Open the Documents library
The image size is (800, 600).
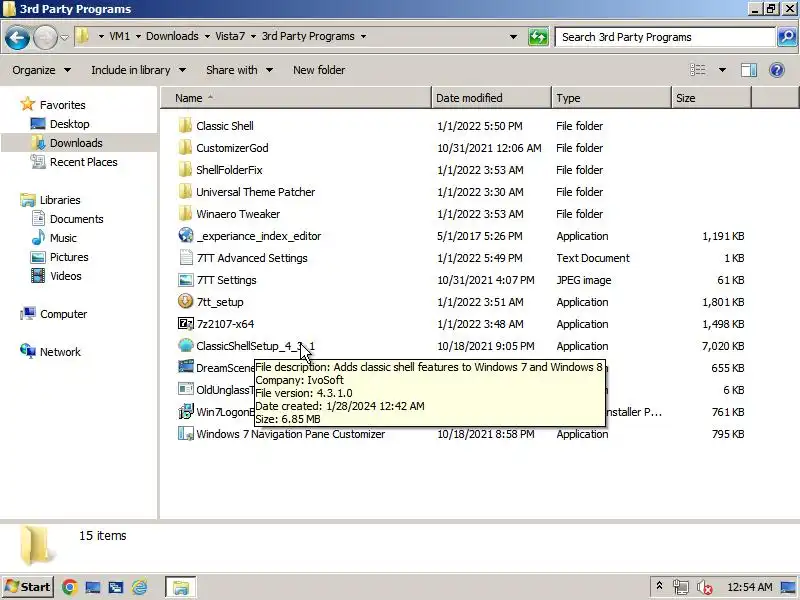tap(77, 219)
